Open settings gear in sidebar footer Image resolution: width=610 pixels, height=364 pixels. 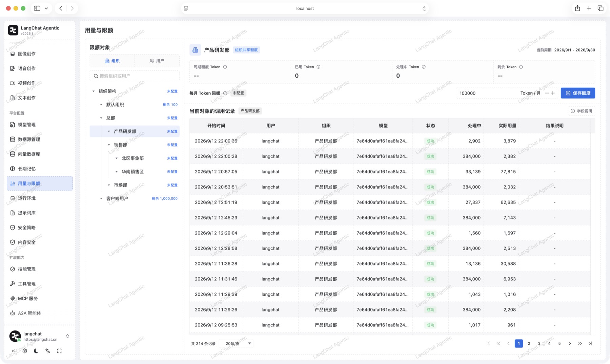pyautogui.click(x=25, y=351)
